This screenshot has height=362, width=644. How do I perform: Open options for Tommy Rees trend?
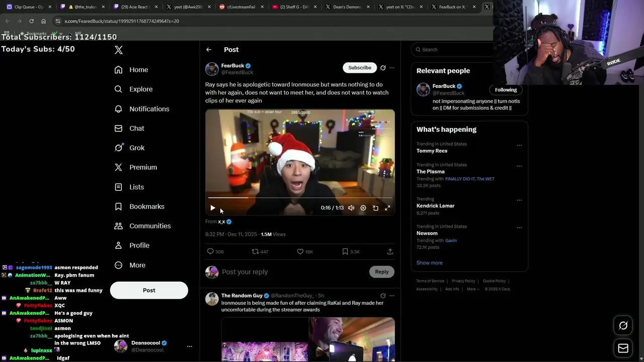click(x=519, y=145)
